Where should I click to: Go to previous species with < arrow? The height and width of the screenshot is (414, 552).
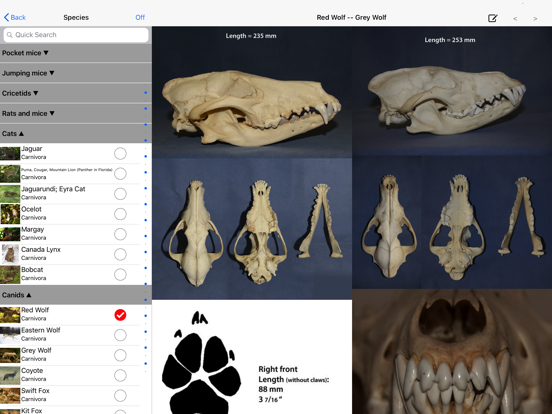[x=515, y=18]
